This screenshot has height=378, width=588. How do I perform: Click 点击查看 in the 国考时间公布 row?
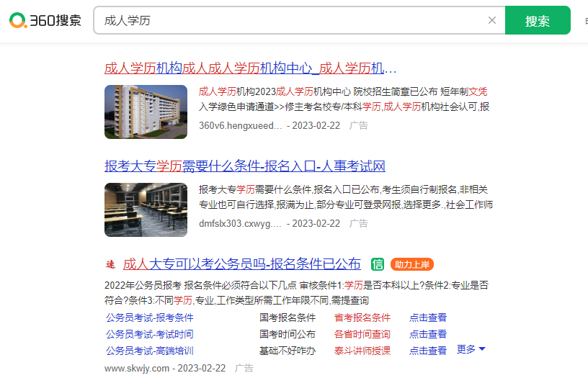[428, 334]
